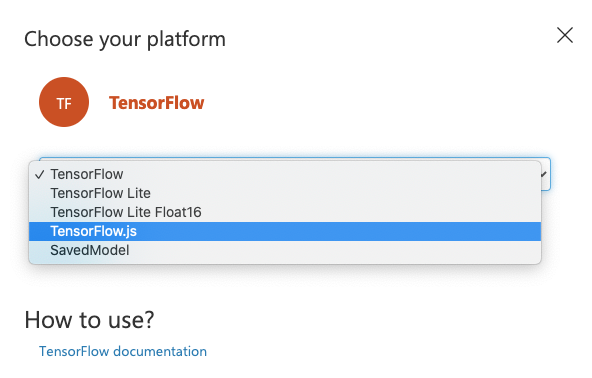Pick TensorFlow Lite Float16 platform
Screen dimensions: 592x378
pyautogui.click(x=285, y=212)
